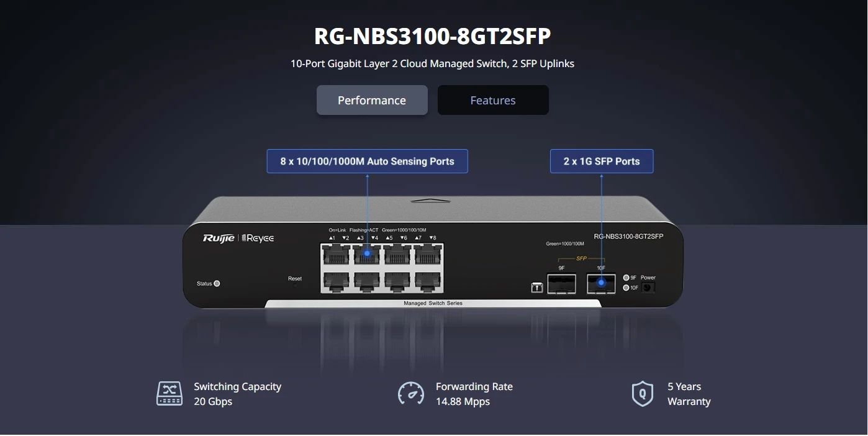Screen dimensions: 868x436
Task: Click the Switching Capacity icon
Action: [x=170, y=393]
